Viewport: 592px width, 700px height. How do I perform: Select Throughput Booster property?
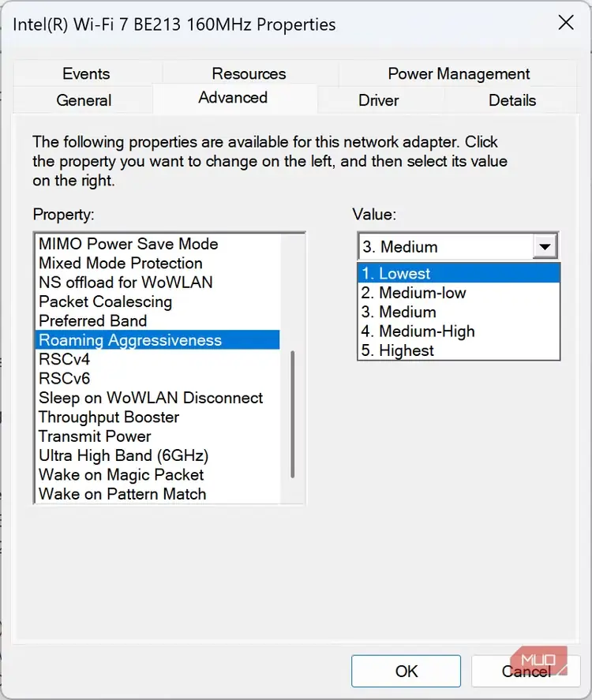pyautogui.click(x=157, y=417)
